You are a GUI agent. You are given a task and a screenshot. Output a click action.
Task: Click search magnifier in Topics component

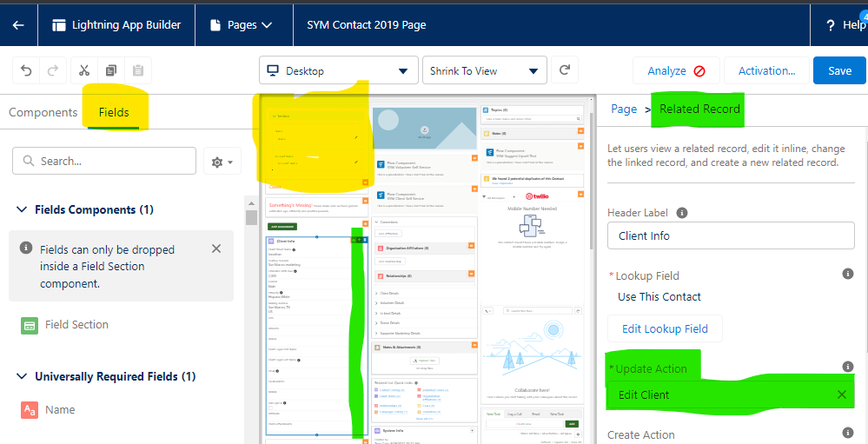pos(578,119)
